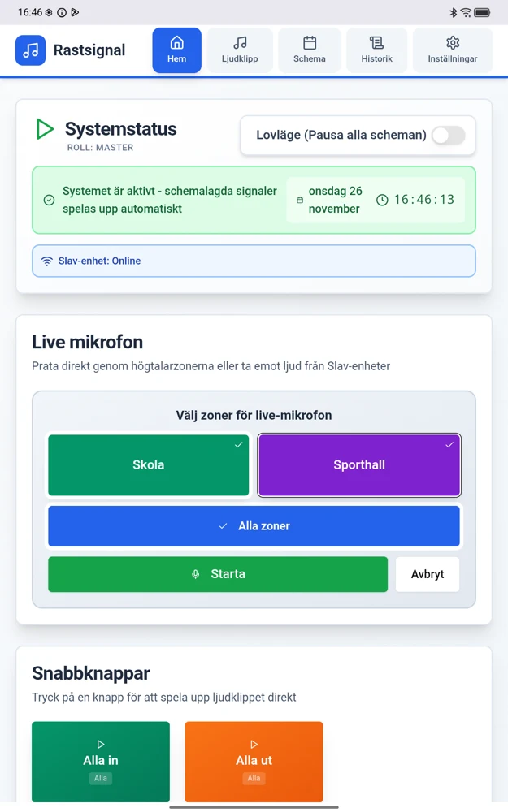This screenshot has width=508, height=812.
Task: Click the small calendar icon by onsdag 26 november
Action: [x=300, y=200]
